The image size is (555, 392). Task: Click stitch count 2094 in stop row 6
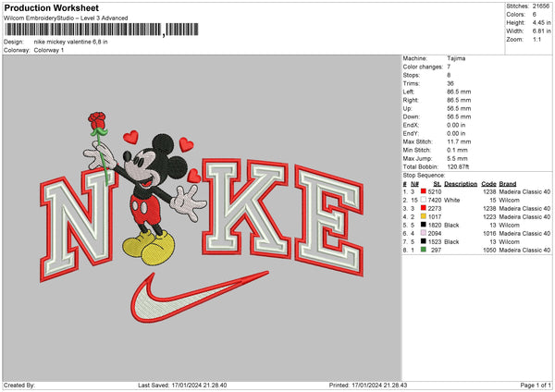point(435,234)
